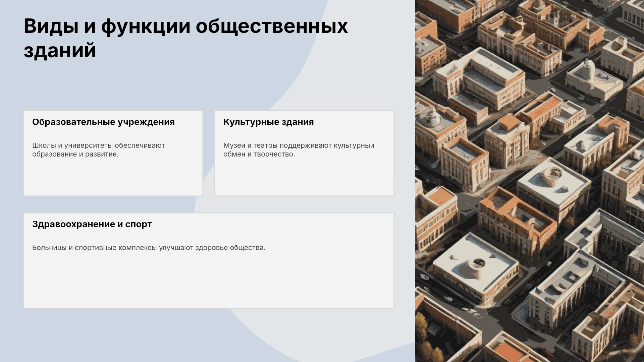
Task: Select the text Музеи и театры поддерживают
Action: coord(277,145)
